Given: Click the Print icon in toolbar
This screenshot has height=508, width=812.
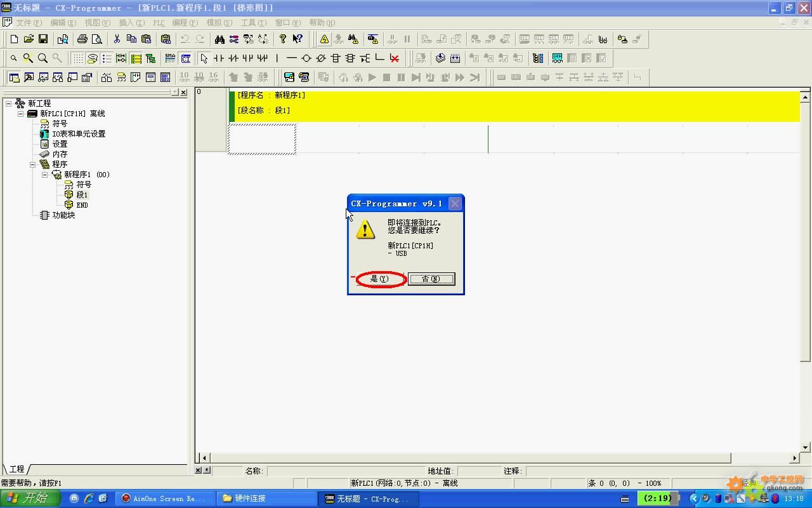Looking at the screenshot, I should coord(82,39).
